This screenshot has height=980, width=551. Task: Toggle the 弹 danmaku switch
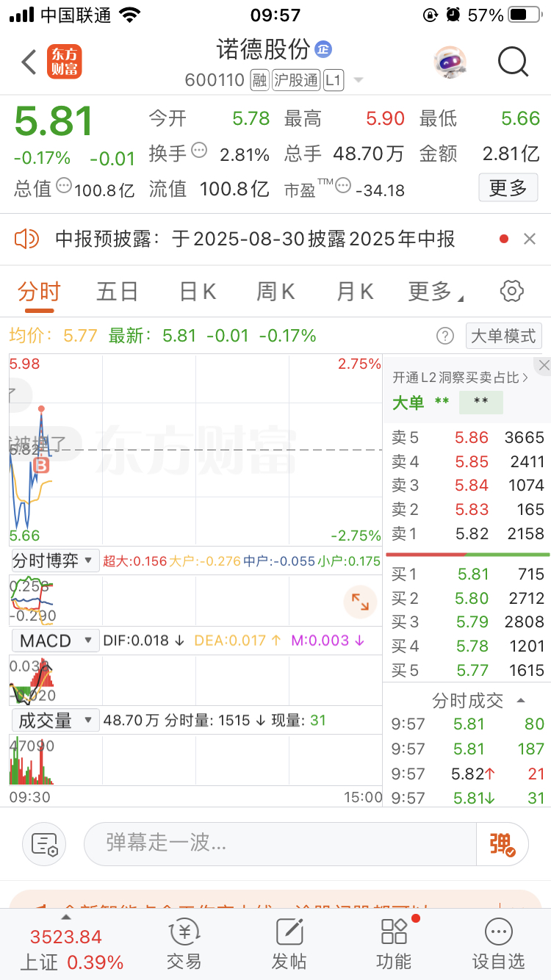pos(503,844)
